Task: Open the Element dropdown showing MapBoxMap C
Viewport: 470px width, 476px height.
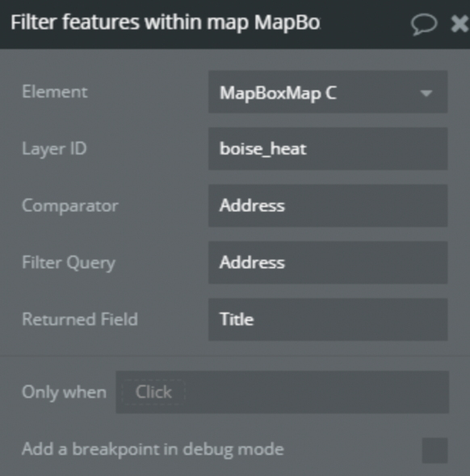Action: tap(328, 92)
